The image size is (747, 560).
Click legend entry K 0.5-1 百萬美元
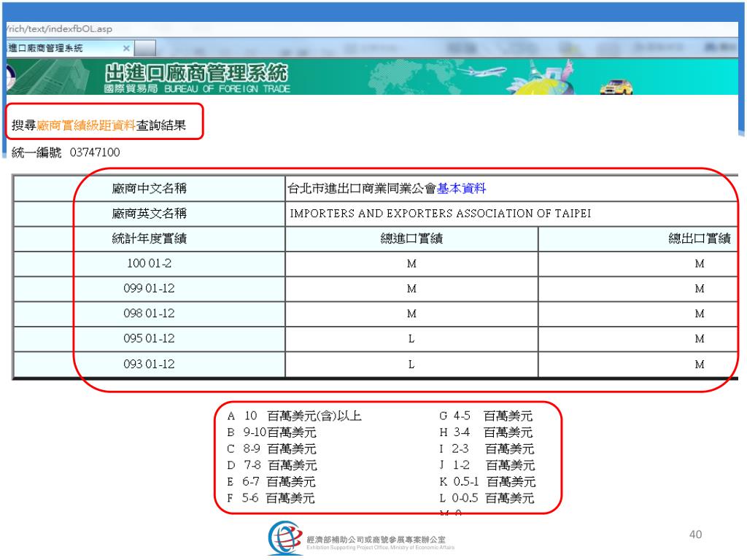487,481
